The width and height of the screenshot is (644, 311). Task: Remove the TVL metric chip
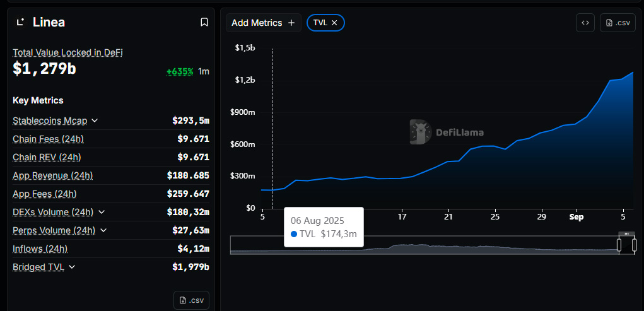334,23
